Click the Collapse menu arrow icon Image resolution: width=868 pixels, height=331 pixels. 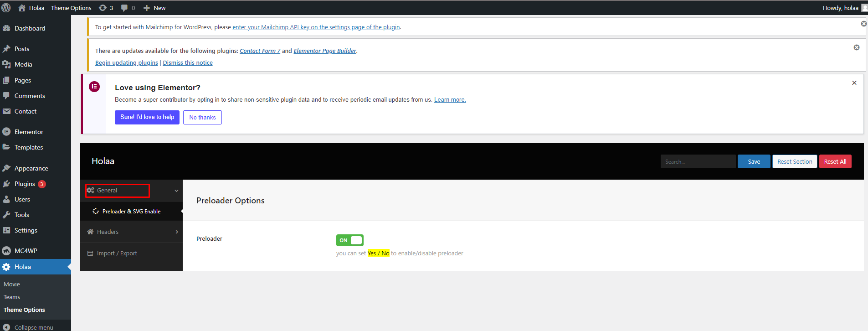coord(6,327)
